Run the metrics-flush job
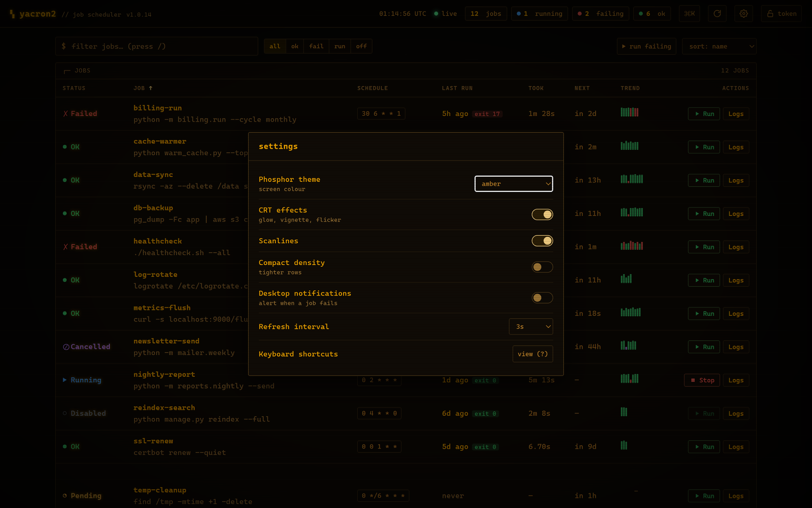Viewport: 812px width, 508px height. click(704, 314)
